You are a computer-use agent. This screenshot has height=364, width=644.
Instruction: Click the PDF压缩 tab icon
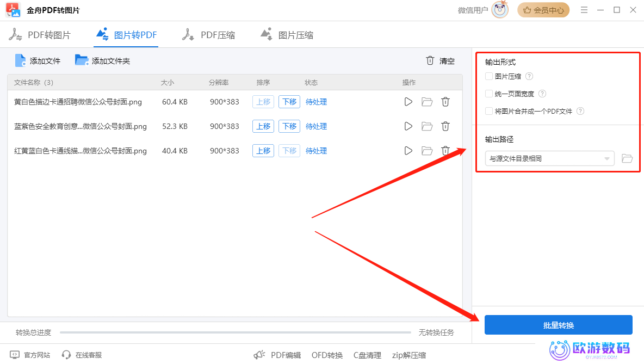pyautogui.click(x=188, y=34)
